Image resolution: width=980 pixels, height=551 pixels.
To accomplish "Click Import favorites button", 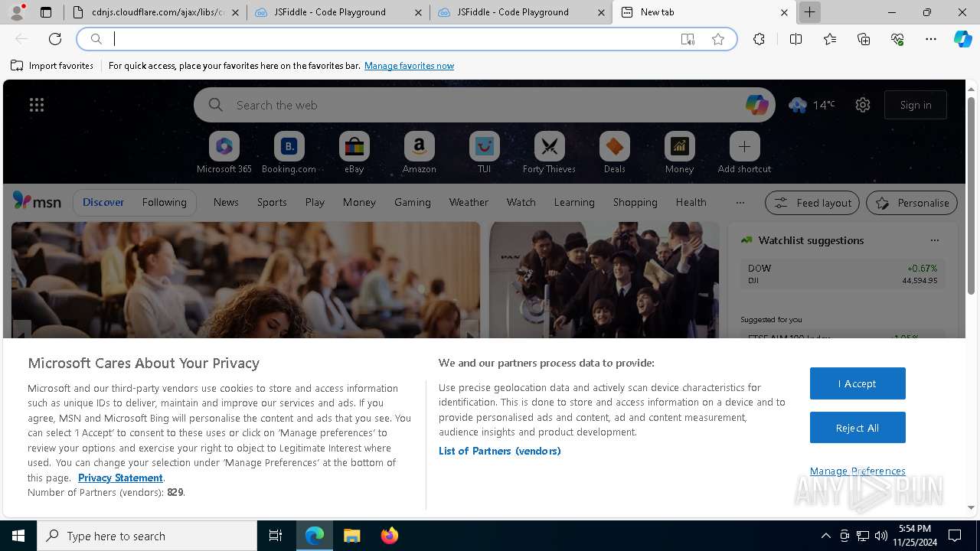I will (x=52, y=66).
